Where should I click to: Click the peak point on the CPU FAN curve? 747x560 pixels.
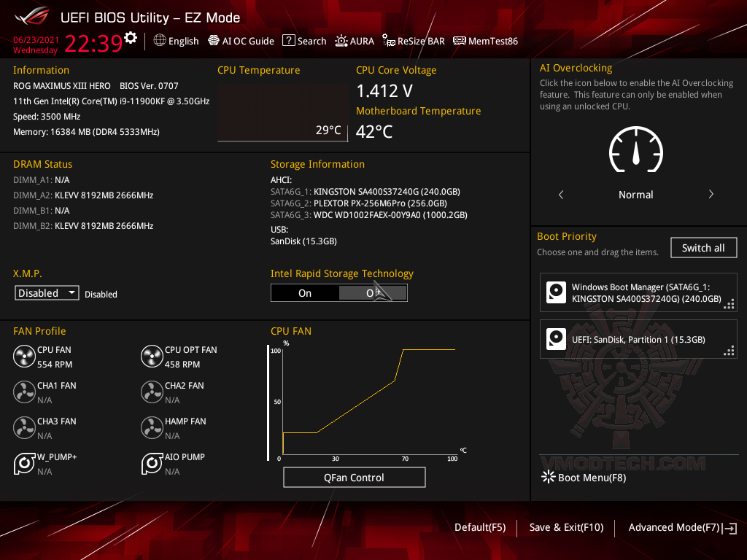(403, 350)
